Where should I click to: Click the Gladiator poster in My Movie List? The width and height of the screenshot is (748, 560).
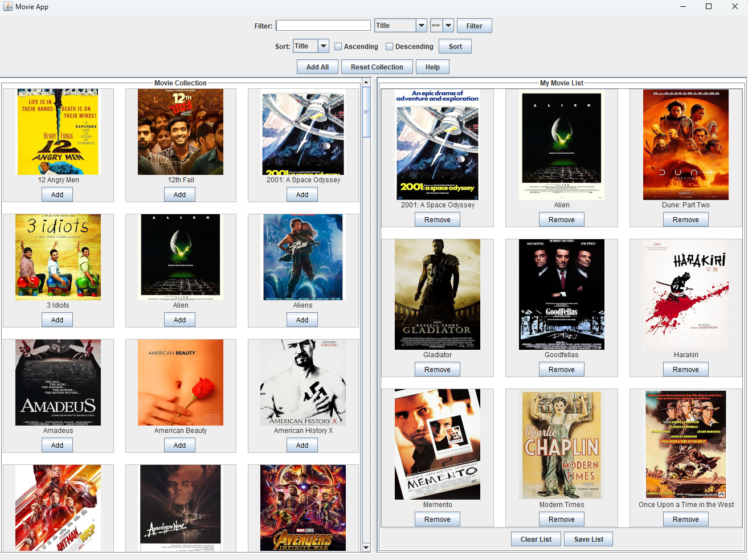pyautogui.click(x=437, y=294)
